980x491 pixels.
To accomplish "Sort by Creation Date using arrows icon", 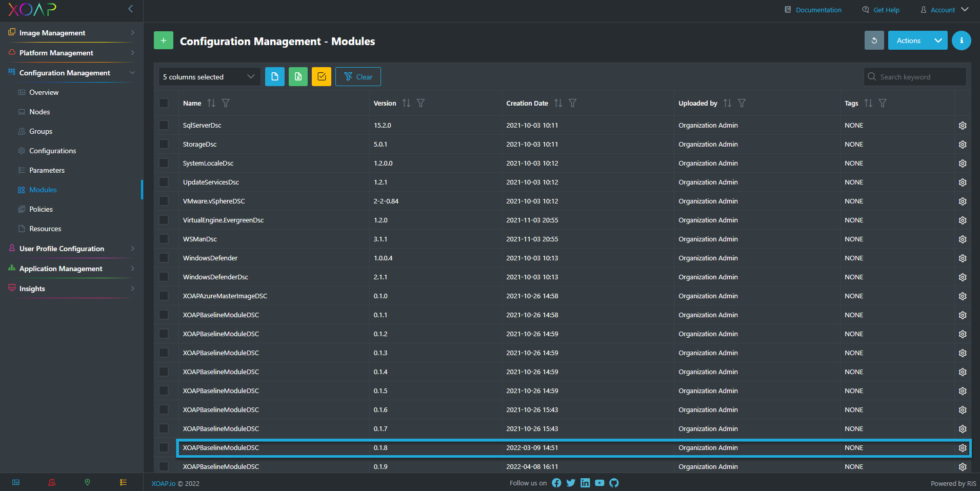I will tap(558, 104).
